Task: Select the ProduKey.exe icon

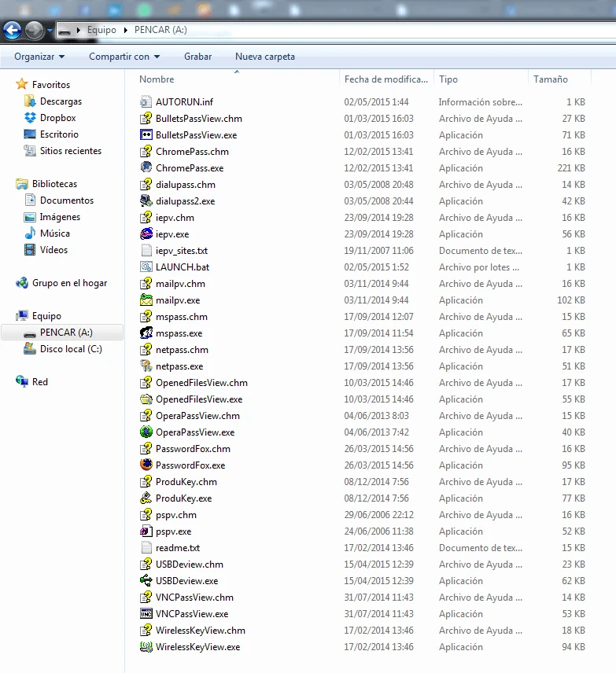Action: (146, 498)
